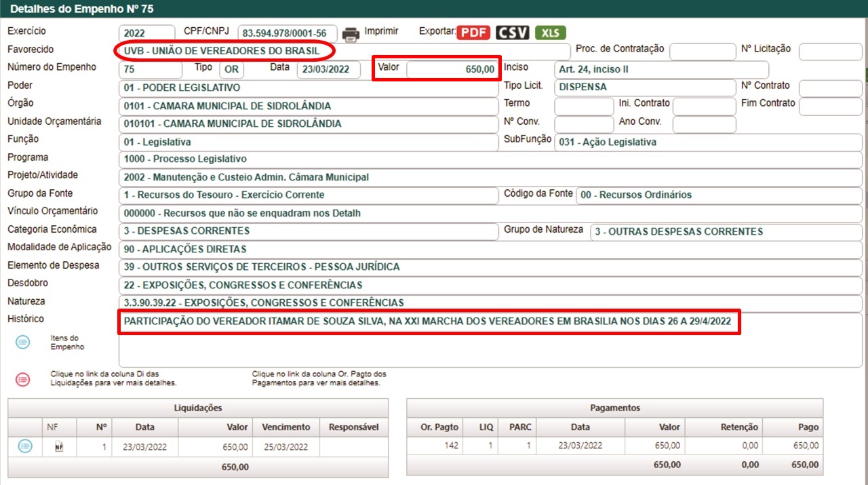This screenshot has width=868, height=485.
Task: Click Grupo da Fonte field Recursos do Tesouro
Action: click(308, 195)
